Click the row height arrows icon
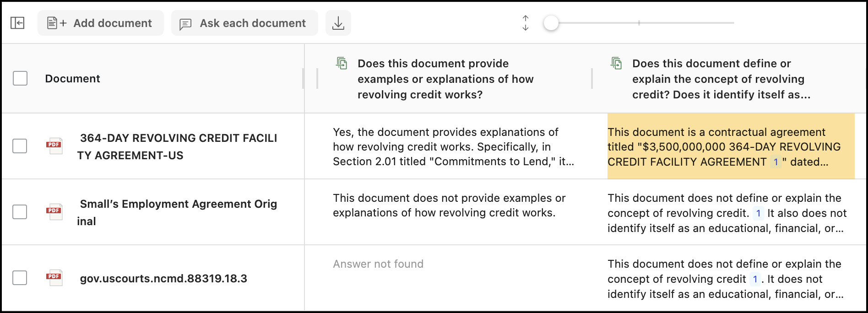868x313 pixels. pyautogui.click(x=525, y=23)
